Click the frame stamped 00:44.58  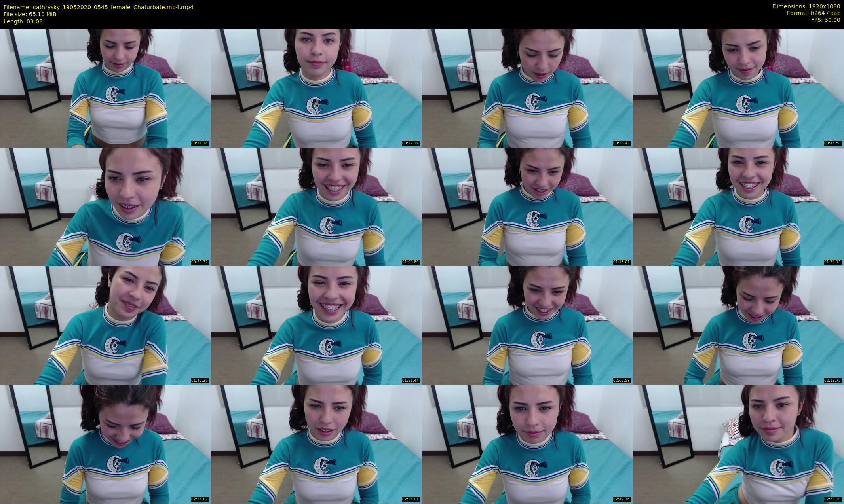tap(738, 88)
